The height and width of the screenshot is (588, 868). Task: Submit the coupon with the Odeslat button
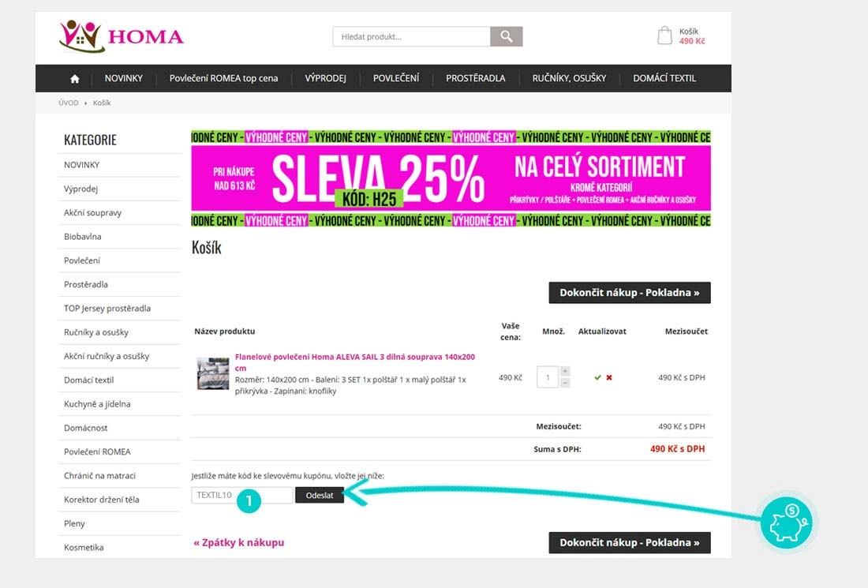point(320,495)
